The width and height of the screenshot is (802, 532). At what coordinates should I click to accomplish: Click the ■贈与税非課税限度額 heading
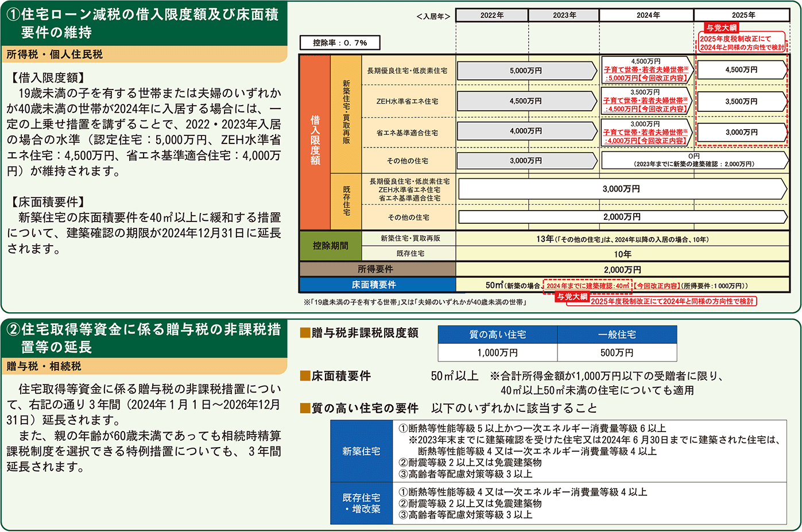tap(359, 333)
